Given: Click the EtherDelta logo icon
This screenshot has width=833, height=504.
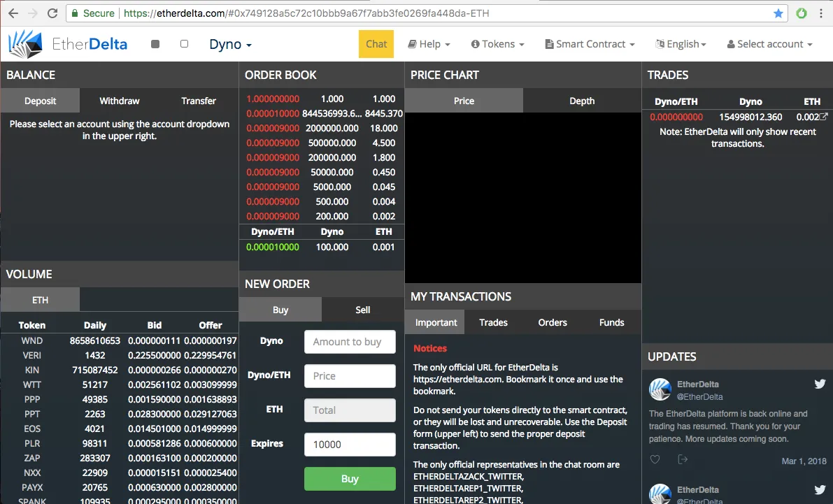Looking at the screenshot, I should [25, 44].
